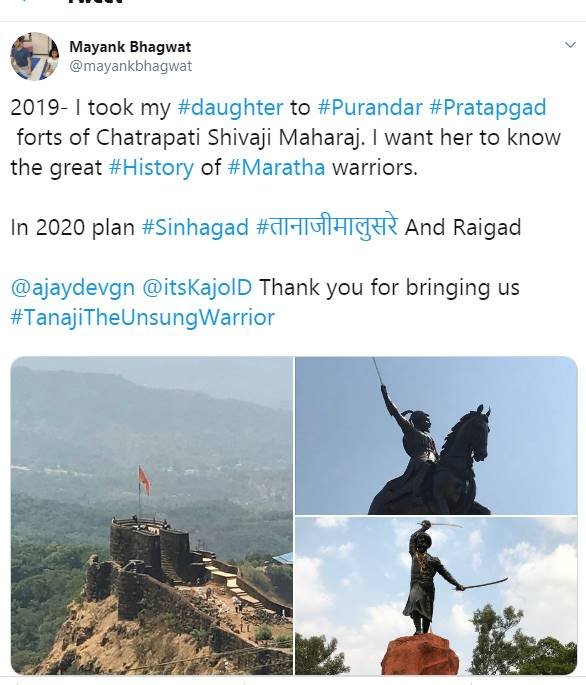Visit the @itsKajolD mention
Viewport: 586px width, 685px height.
tap(197, 288)
